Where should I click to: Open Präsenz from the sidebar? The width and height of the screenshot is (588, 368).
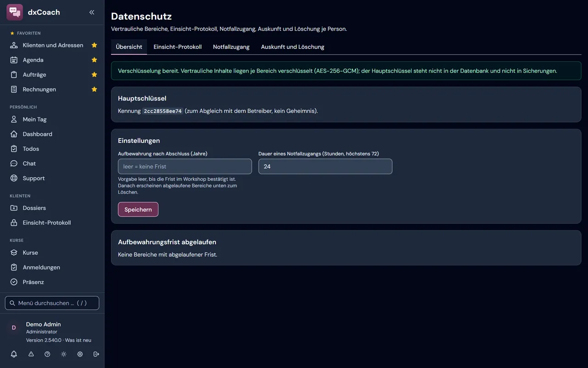pyautogui.click(x=34, y=282)
